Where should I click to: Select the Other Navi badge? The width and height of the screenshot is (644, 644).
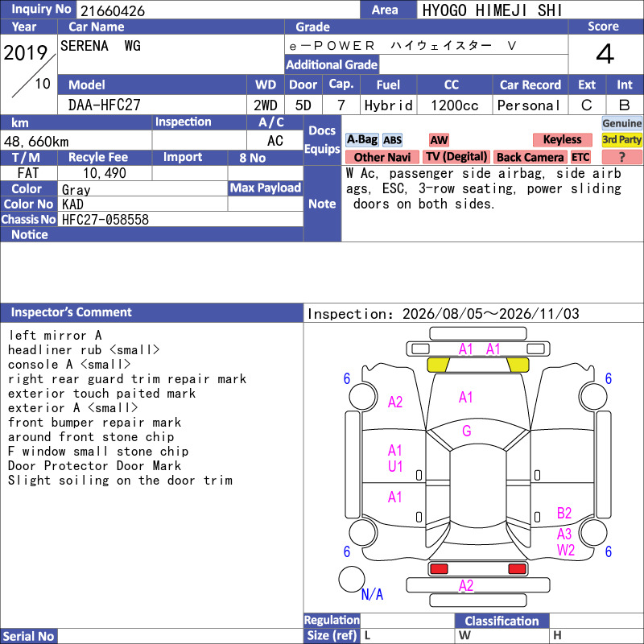pos(382,157)
